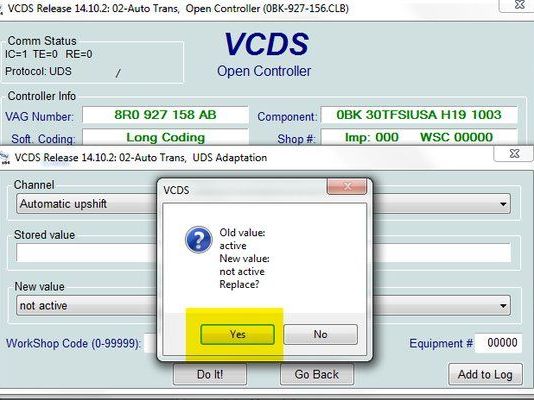Click the UDS Adaptation window title icon
The image size is (534, 400).
click(x=5, y=158)
